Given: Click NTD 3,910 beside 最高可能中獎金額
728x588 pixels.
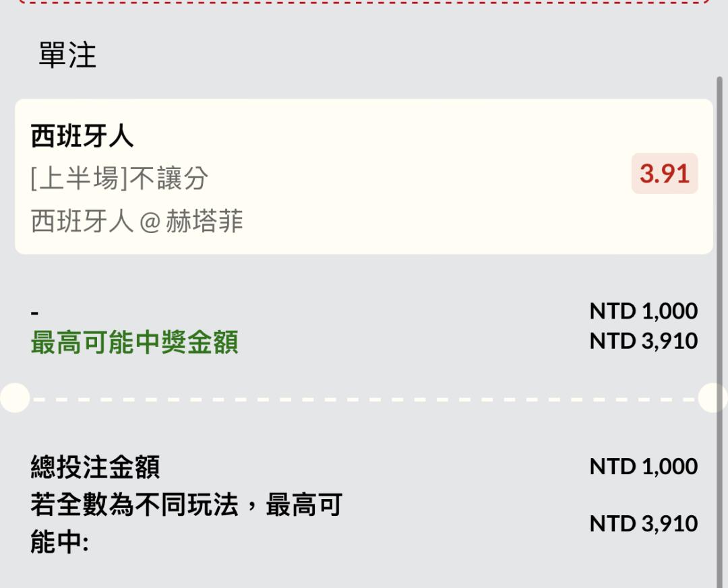Looking at the screenshot, I should 643,341.
